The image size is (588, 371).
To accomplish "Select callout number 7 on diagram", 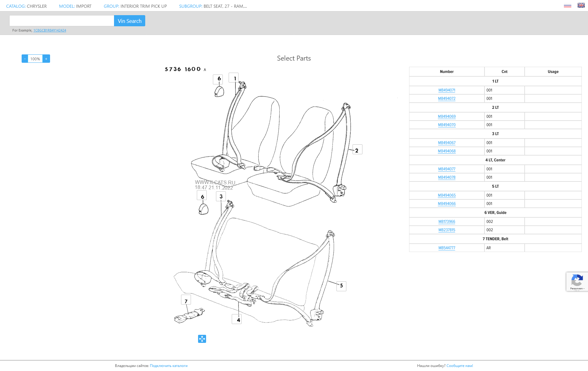I will [x=186, y=300].
